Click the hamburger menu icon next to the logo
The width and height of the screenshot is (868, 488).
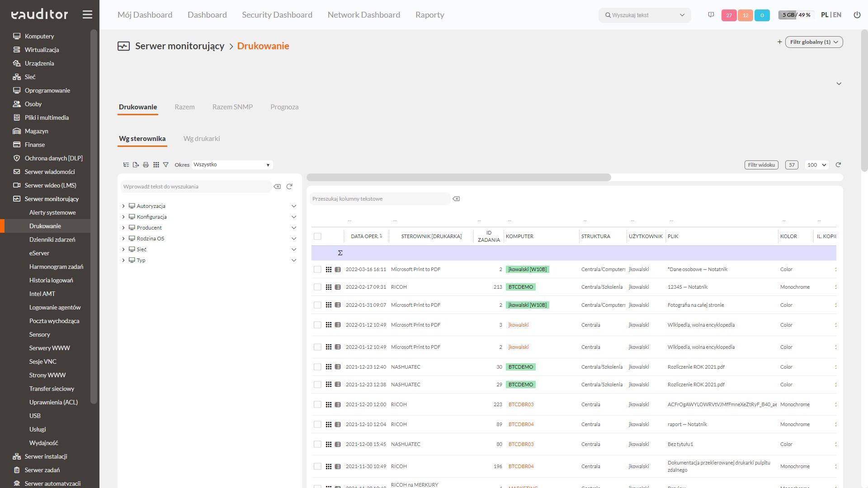87,15
